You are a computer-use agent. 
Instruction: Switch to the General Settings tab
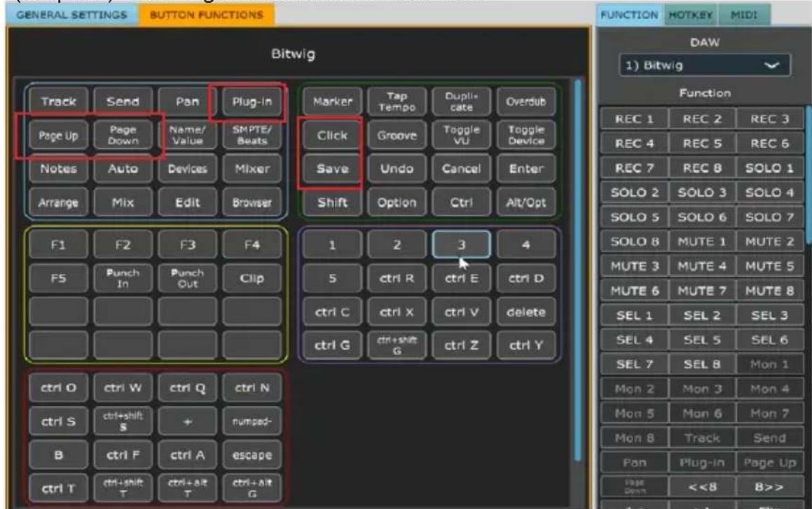(x=72, y=15)
